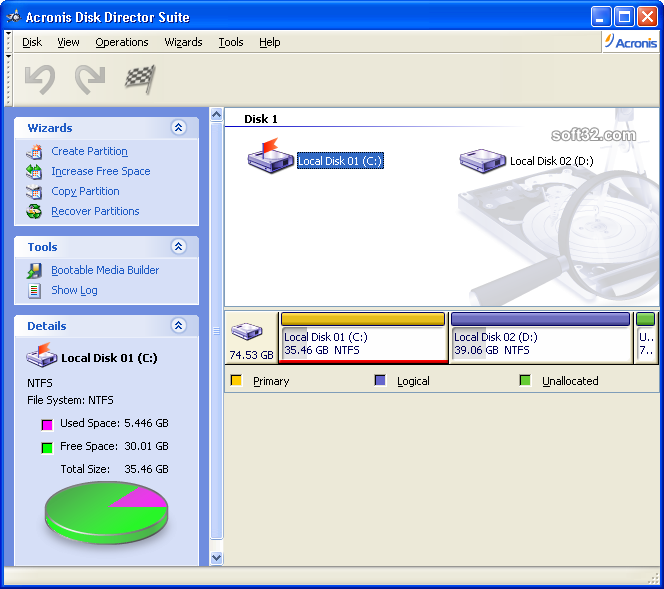This screenshot has height=589, width=664.
Task: Open the View menu
Action: click(x=68, y=42)
